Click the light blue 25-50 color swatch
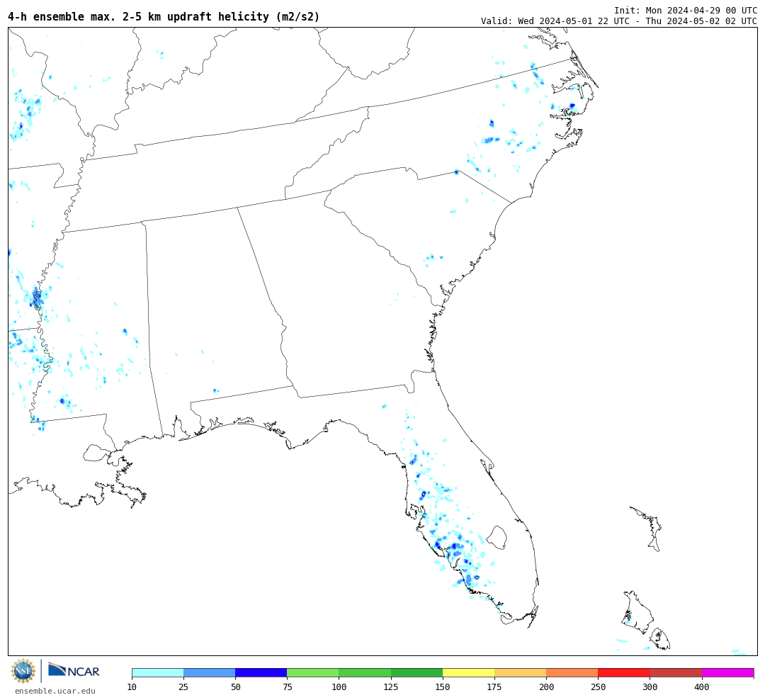This screenshot has width=765, height=700. click(209, 673)
